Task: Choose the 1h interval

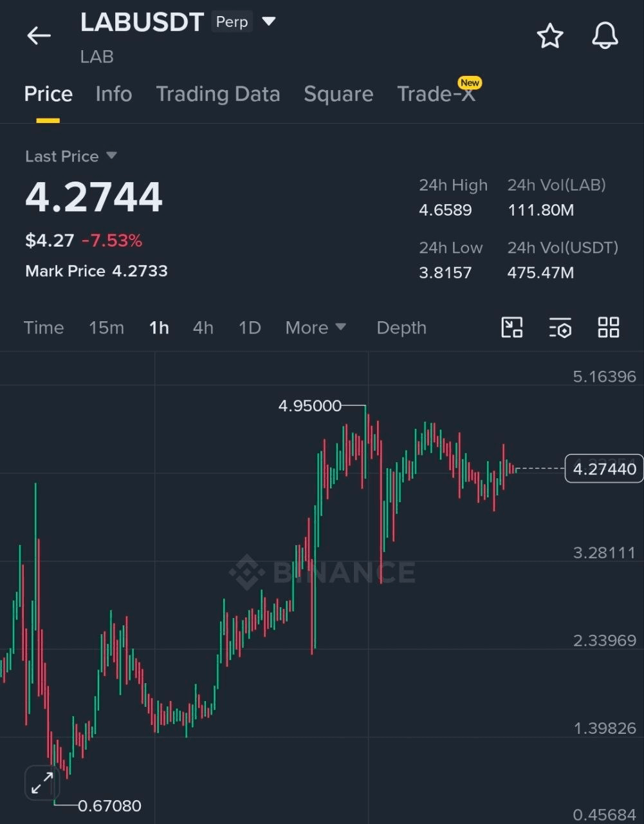Action: click(159, 328)
